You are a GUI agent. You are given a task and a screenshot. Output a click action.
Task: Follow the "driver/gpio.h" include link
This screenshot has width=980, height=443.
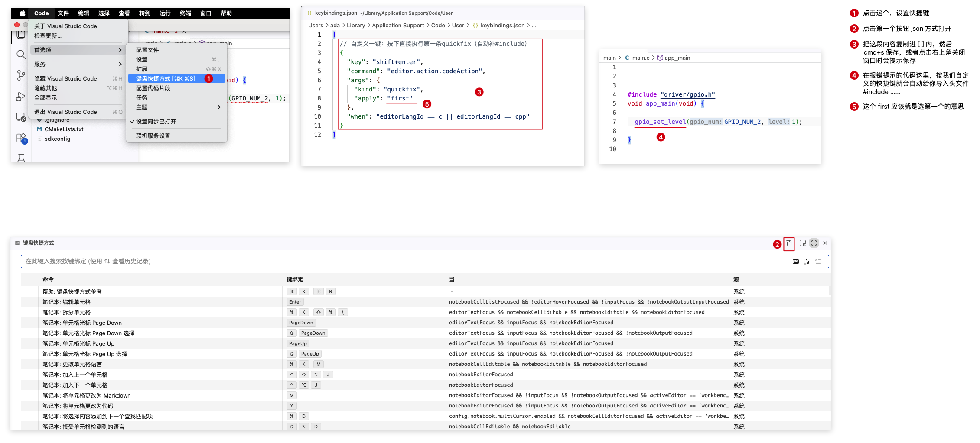point(688,95)
